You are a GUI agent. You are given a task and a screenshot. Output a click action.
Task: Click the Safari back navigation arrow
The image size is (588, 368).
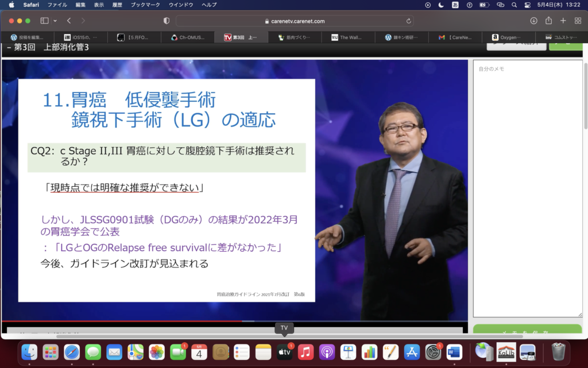[69, 21]
